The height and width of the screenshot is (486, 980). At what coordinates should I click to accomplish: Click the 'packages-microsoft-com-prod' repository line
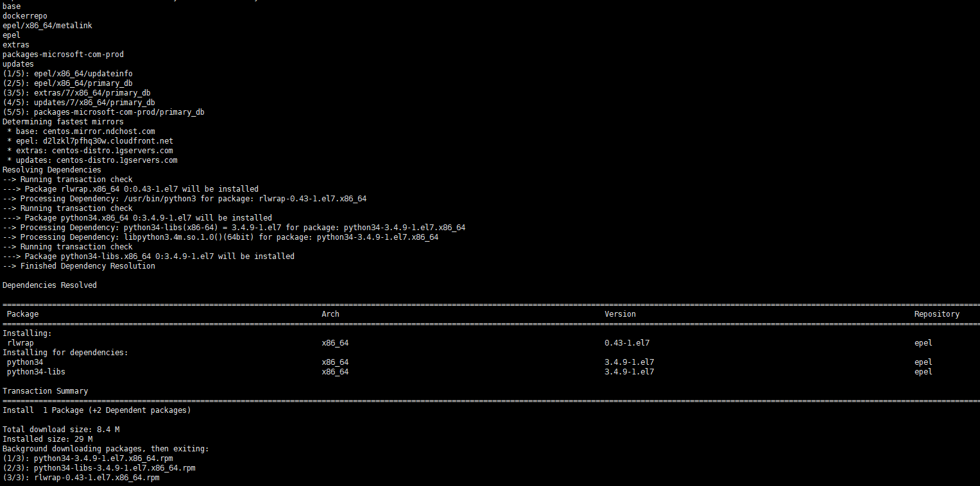point(63,54)
